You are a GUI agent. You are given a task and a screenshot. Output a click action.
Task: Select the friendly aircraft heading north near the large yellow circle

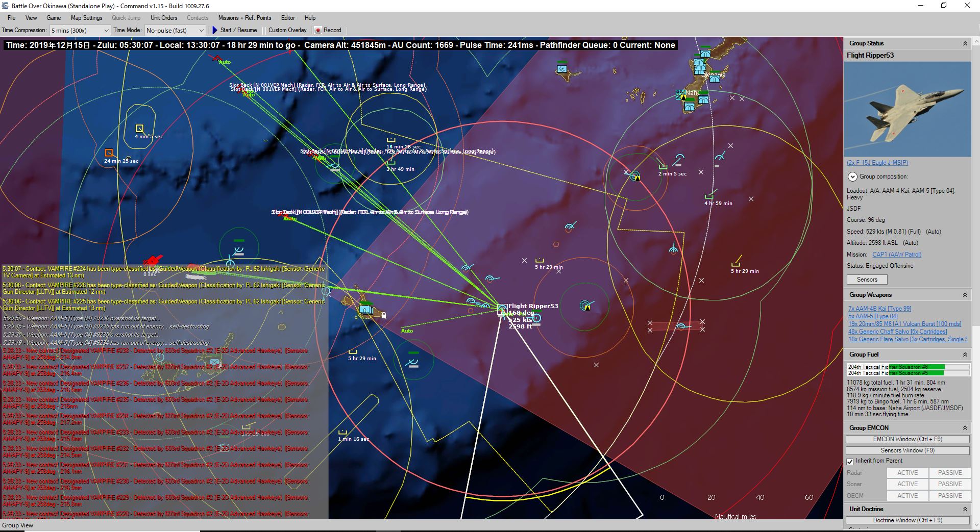click(673, 249)
